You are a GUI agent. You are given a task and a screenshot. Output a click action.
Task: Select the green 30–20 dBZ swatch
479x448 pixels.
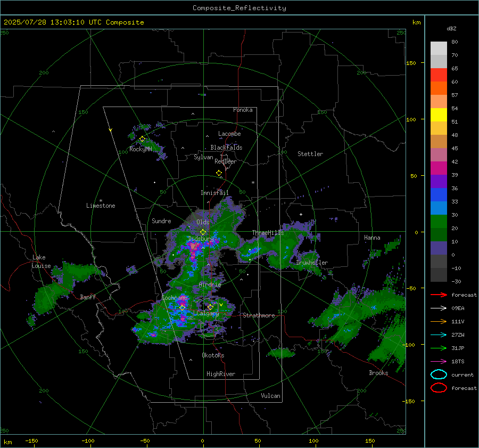click(439, 222)
